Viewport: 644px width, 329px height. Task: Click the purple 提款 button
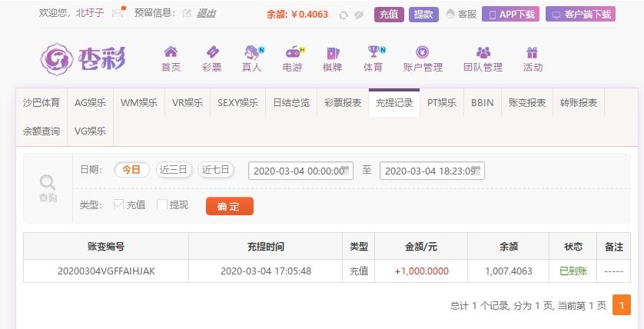pyautogui.click(x=423, y=15)
